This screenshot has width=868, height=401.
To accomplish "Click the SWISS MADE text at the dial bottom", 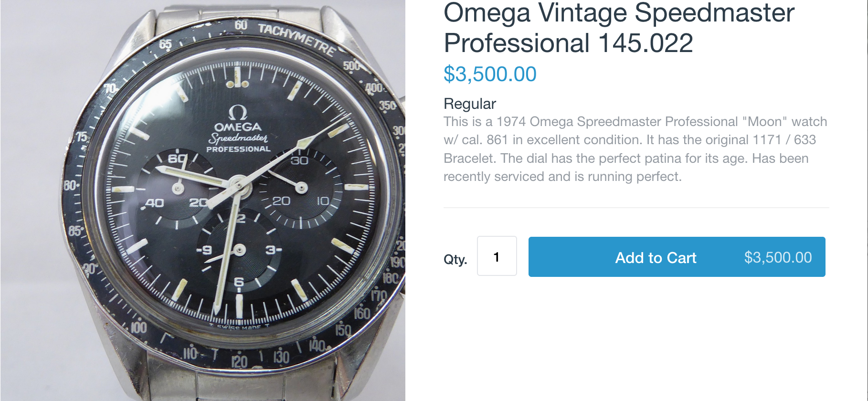I will [x=239, y=327].
